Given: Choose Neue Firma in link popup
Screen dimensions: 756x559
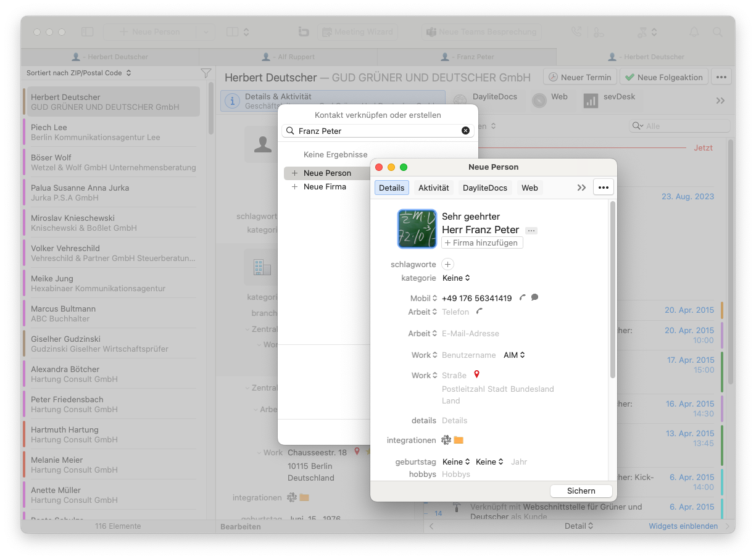Looking at the screenshot, I should pos(325,187).
